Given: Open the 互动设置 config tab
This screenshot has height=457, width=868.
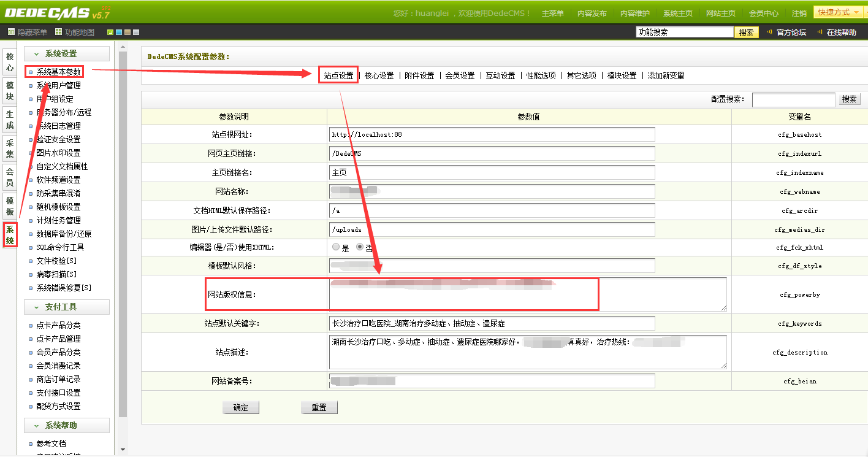Looking at the screenshot, I should (500, 75).
